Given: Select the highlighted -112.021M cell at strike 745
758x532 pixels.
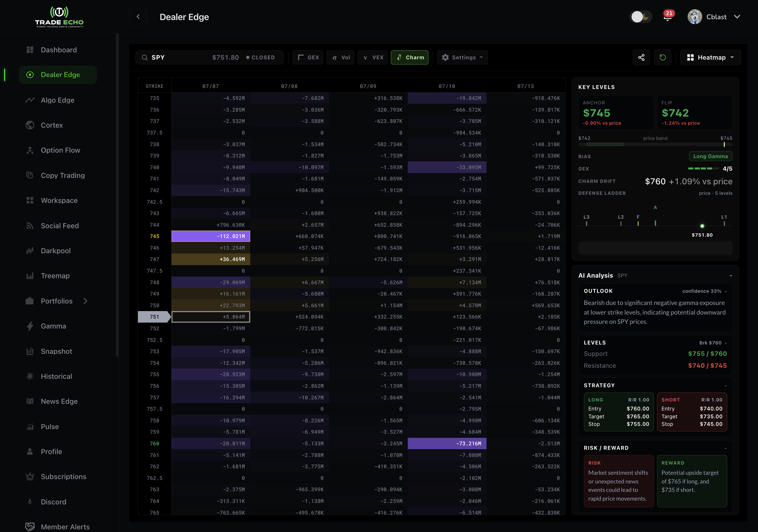Looking at the screenshot, I should point(211,236).
